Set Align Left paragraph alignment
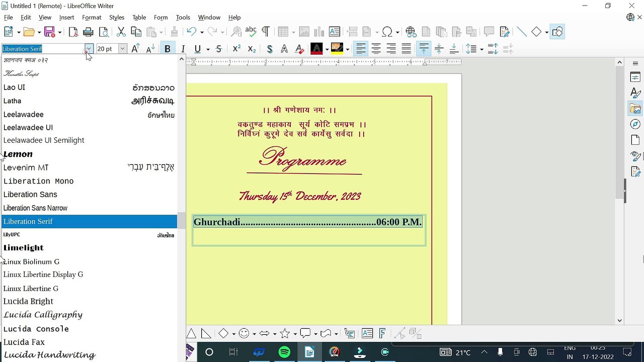 pyautogui.click(x=361, y=49)
